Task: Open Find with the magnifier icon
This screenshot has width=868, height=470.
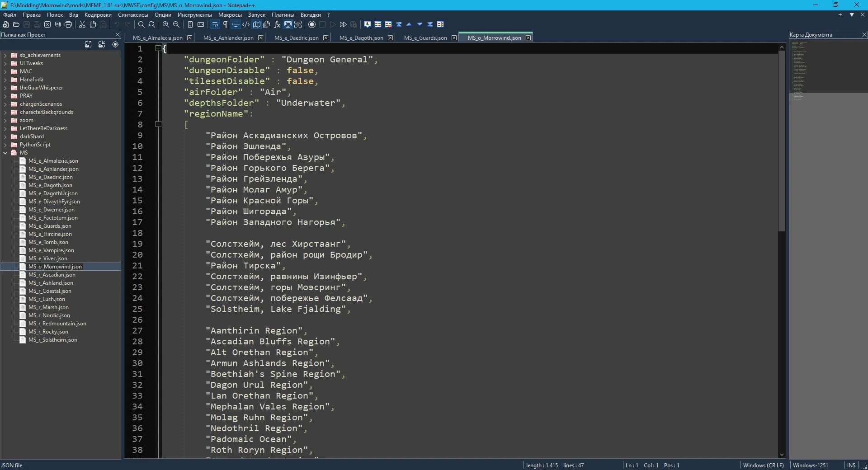Action: 142,24
